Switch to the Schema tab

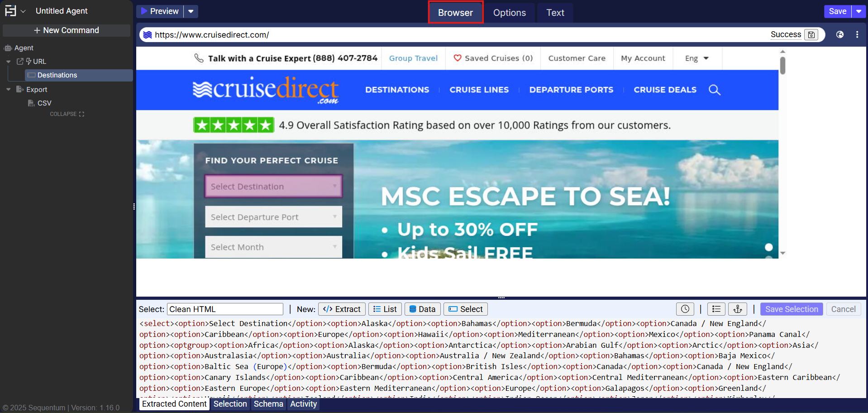[x=268, y=404]
